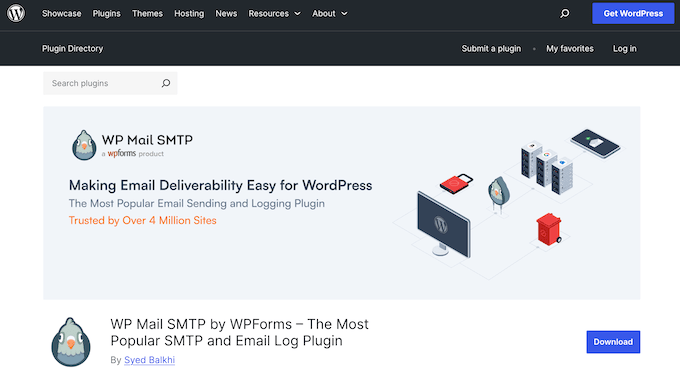Download the WP Mail SMTP plugin
This screenshot has height=384, width=680.
click(x=613, y=342)
